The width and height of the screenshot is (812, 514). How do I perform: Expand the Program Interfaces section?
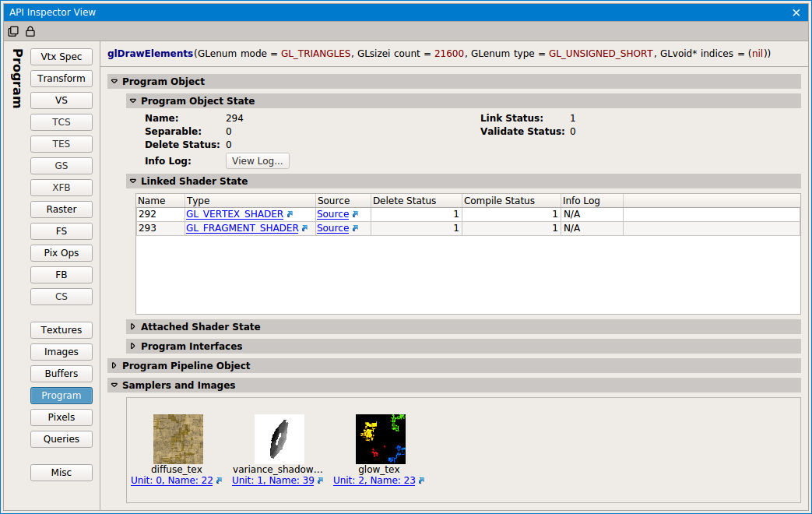(133, 347)
